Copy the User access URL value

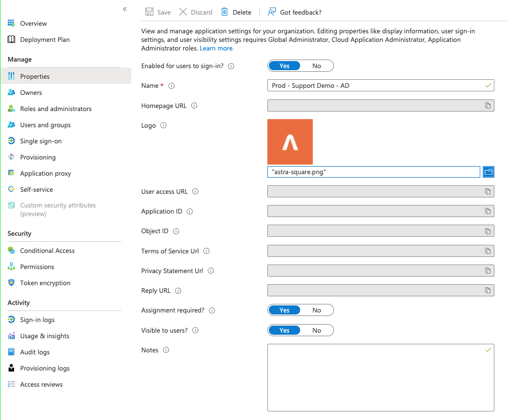[488, 191]
